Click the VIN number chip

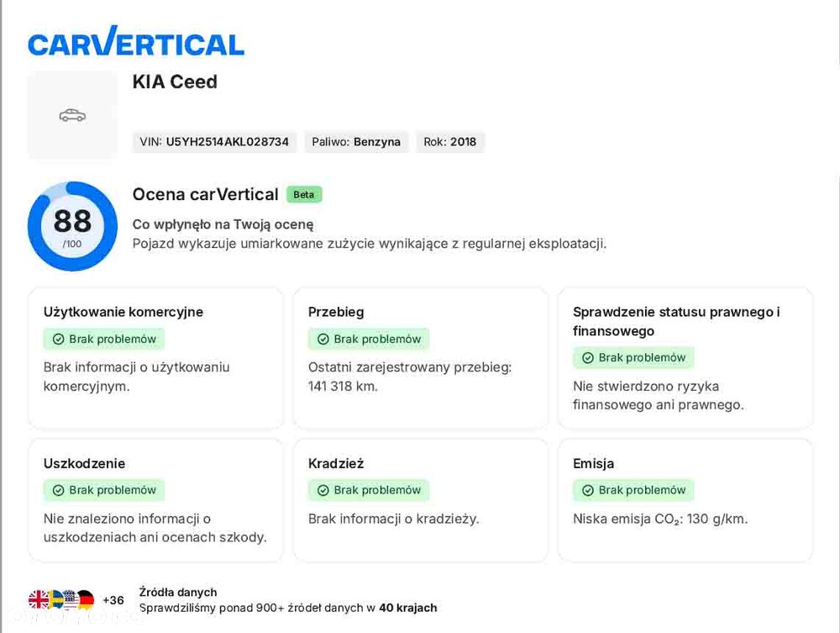[215, 142]
